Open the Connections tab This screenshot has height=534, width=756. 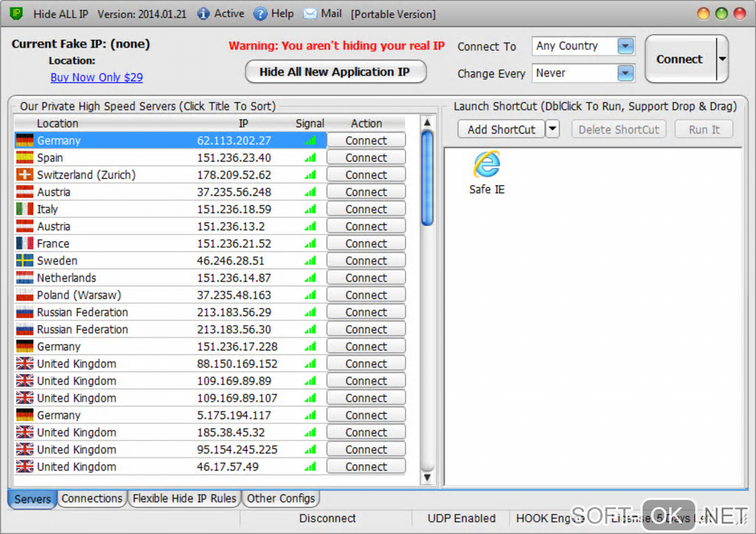92,498
